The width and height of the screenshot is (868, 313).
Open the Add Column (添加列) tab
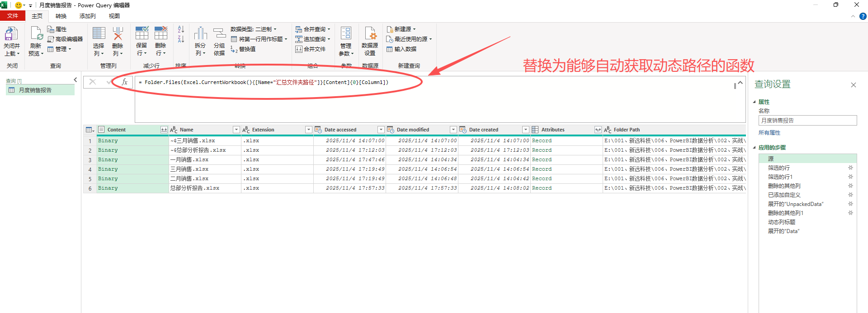[87, 16]
